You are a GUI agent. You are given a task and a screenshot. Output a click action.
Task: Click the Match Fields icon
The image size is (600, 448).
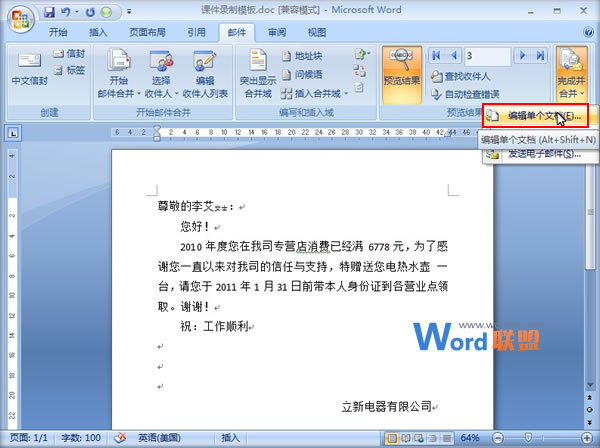click(x=359, y=70)
